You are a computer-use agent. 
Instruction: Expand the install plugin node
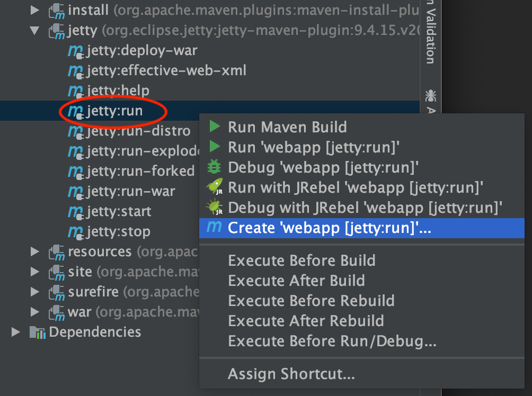pyautogui.click(x=34, y=10)
